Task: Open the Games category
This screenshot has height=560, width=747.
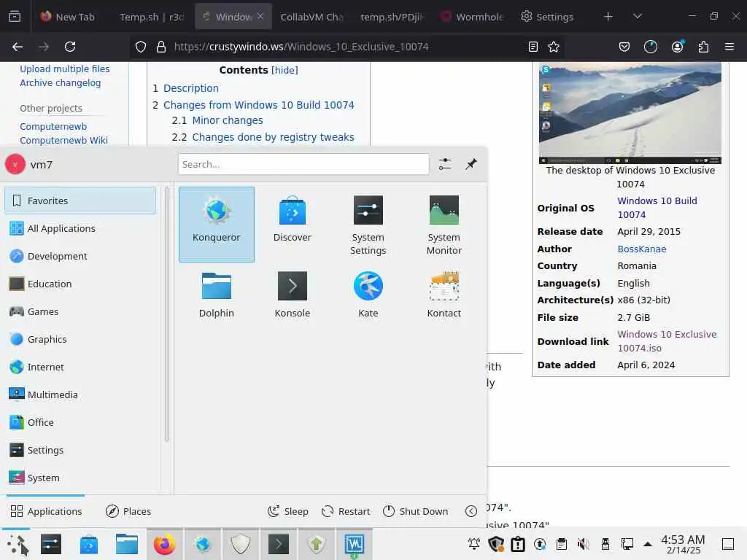Action: pyautogui.click(x=80, y=311)
